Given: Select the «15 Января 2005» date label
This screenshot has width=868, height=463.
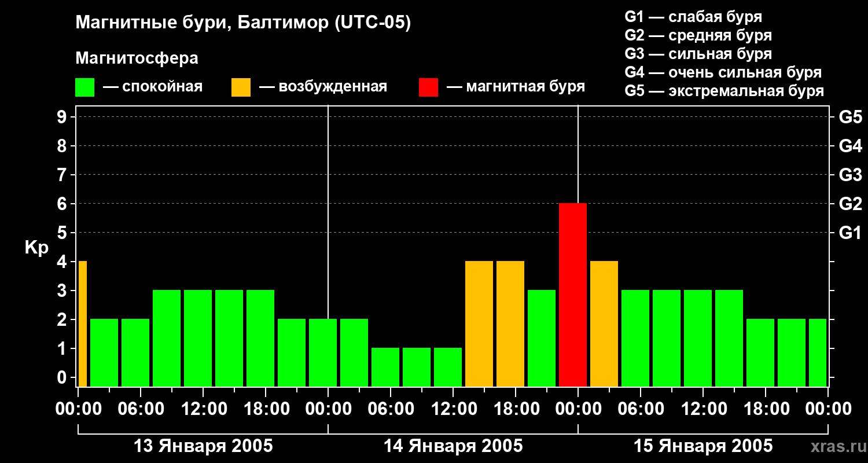Looking at the screenshot, I should pos(703,446).
